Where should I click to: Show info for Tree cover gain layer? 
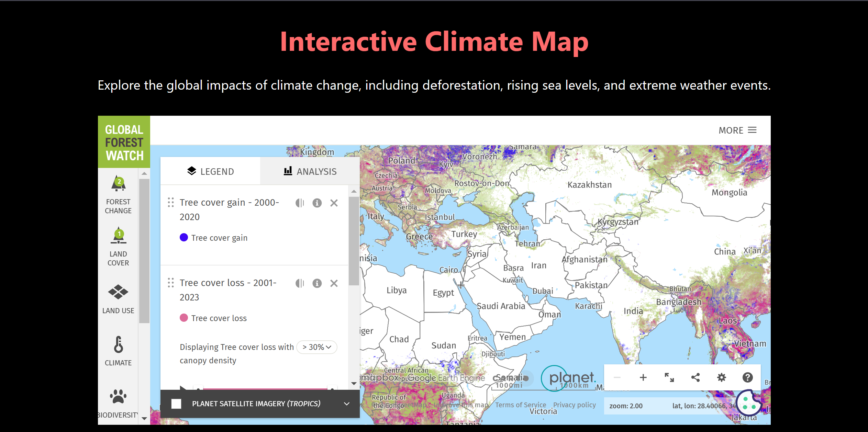317,203
